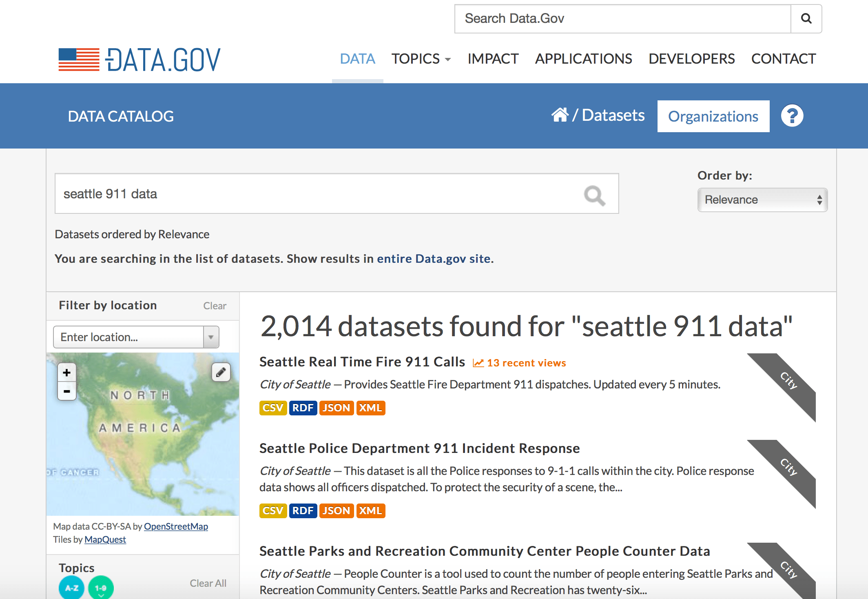Screen dimensions: 868x599
Task: Click the Organizations button
Action: click(x=713, y=116)
